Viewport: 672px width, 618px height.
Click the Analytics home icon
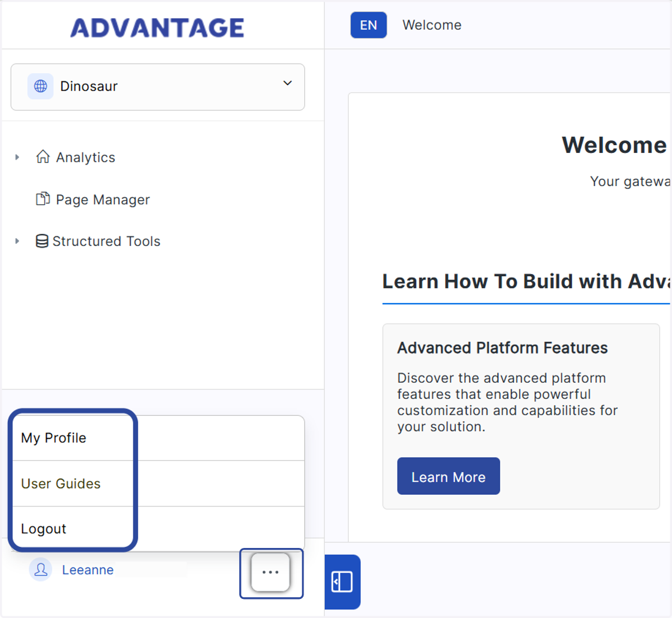click(x=43, y=156)
